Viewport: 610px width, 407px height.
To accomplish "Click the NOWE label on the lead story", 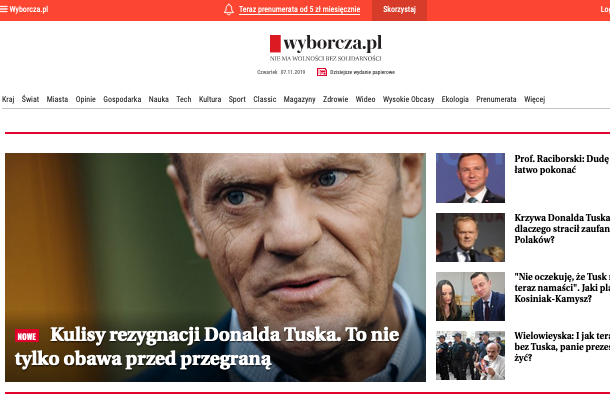I will pyautogui.click(x=27, y=336).
